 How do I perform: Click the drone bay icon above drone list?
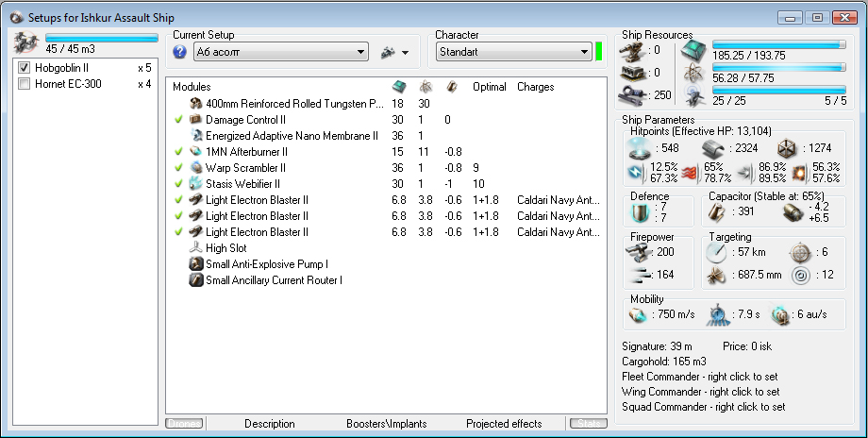pyautogui.click(x=26, y=42)
